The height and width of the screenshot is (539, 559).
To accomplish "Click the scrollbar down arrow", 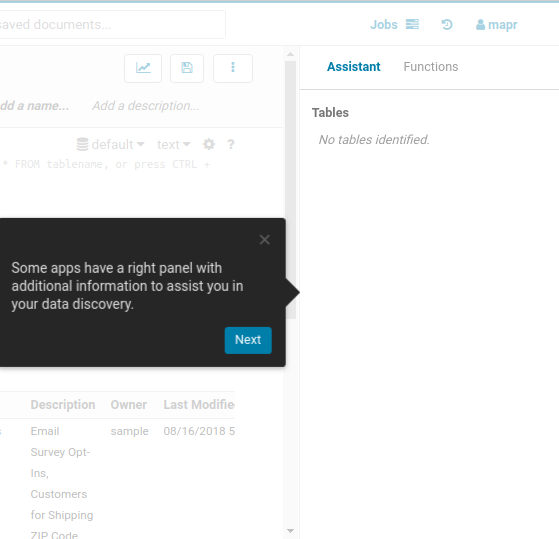I will [x=291, y=531].
